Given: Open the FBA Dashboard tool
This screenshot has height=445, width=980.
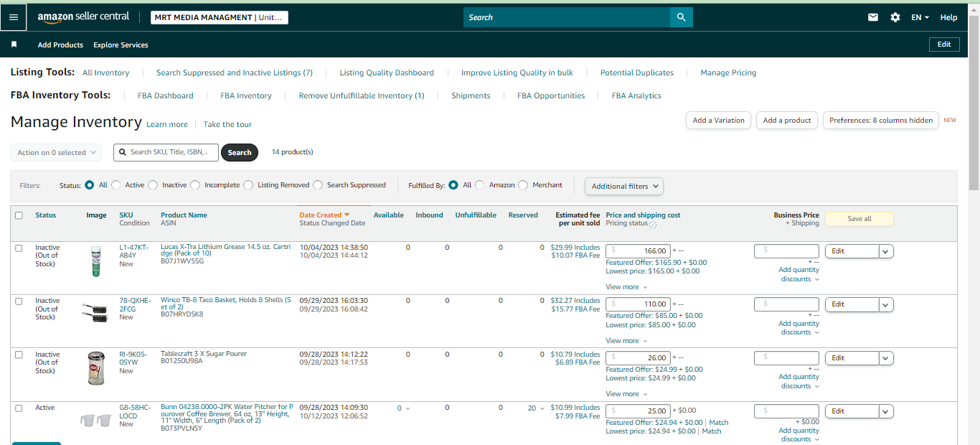Looking at the screenshot, I should pos(166,95).
